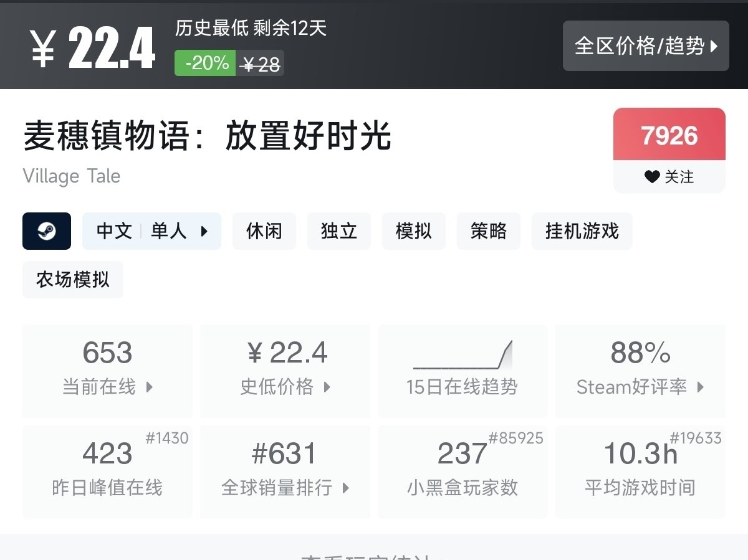748x560 pixels.
Task: Click the -20% discount badge
Action: point(205,63)
